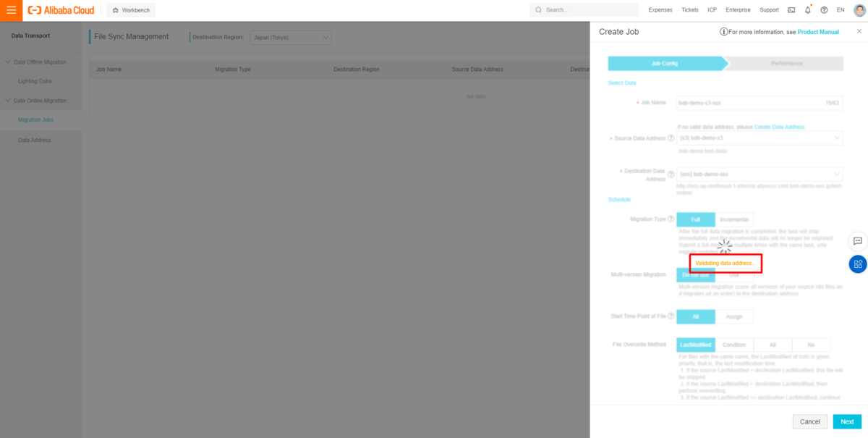868x438 pixels.
Task: Click the Source Data Address column header
Action: 477,70
